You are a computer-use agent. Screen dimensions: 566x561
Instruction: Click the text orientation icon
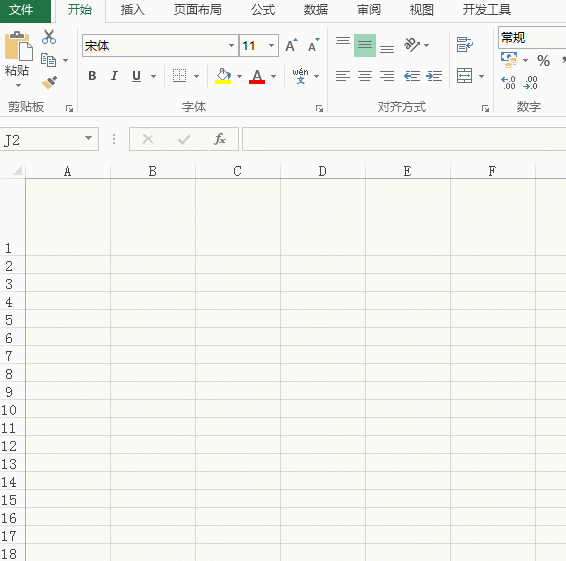[412, 45]
